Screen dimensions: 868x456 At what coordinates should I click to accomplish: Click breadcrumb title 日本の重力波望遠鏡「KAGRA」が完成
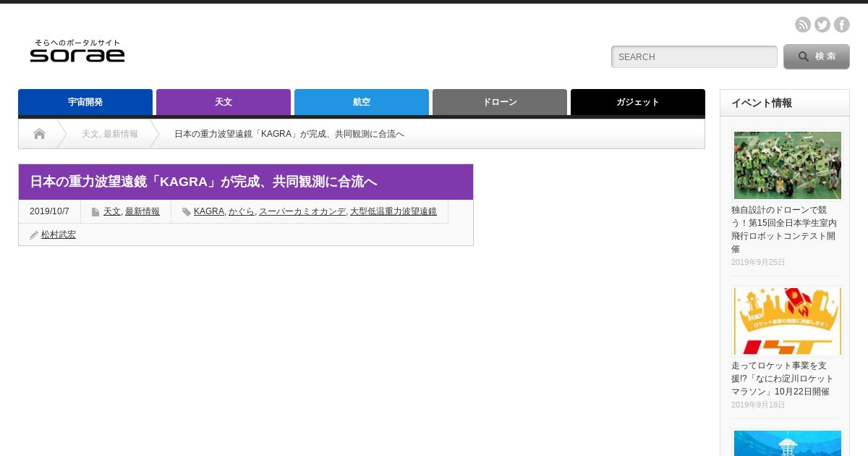[x=289, y=134]
